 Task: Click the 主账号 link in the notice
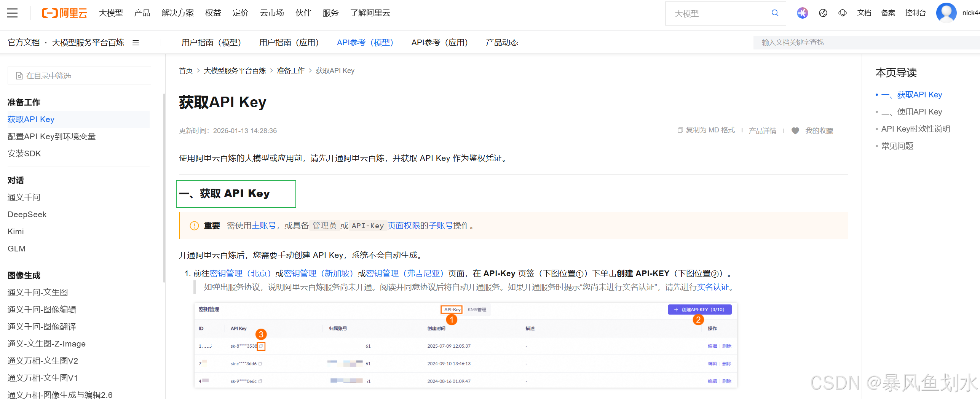pos(264,226)
